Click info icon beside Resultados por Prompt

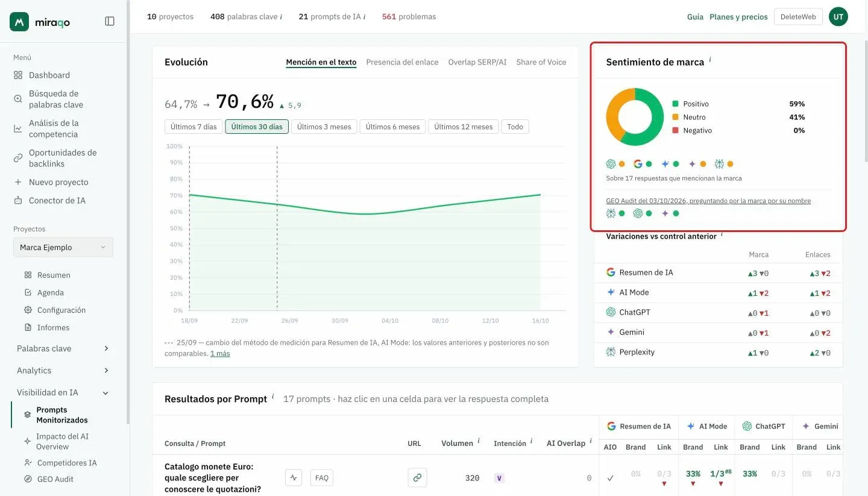tap(273, 397)
